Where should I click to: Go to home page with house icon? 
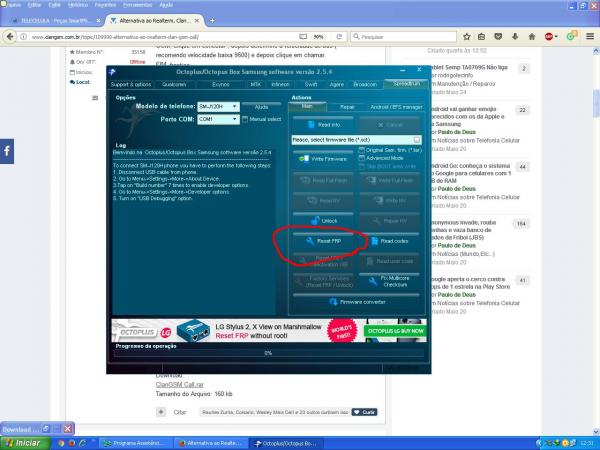tap(532, 37)
